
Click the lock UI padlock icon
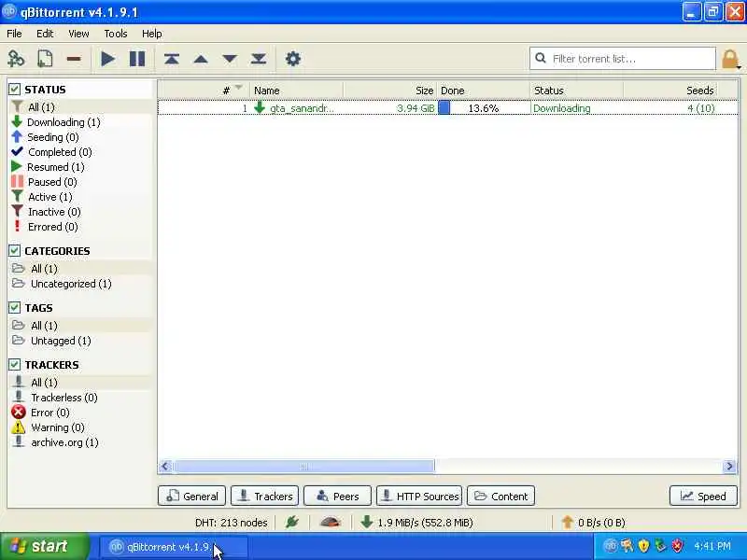730,60
